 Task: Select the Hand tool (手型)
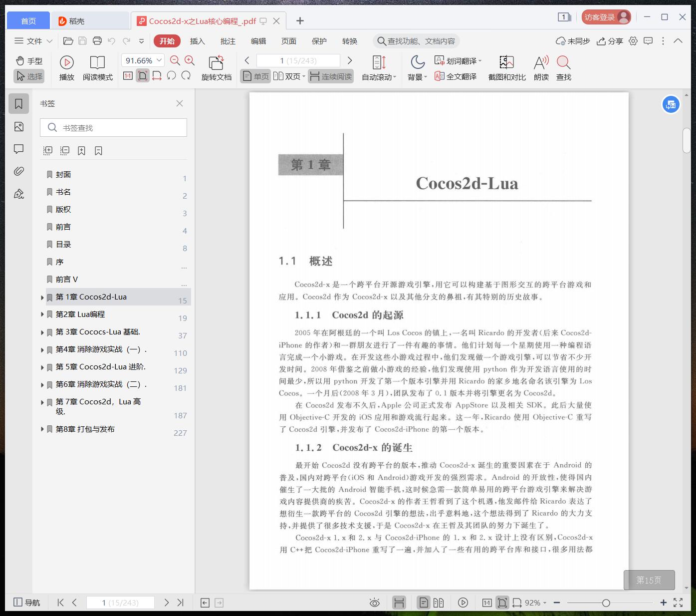29,61
